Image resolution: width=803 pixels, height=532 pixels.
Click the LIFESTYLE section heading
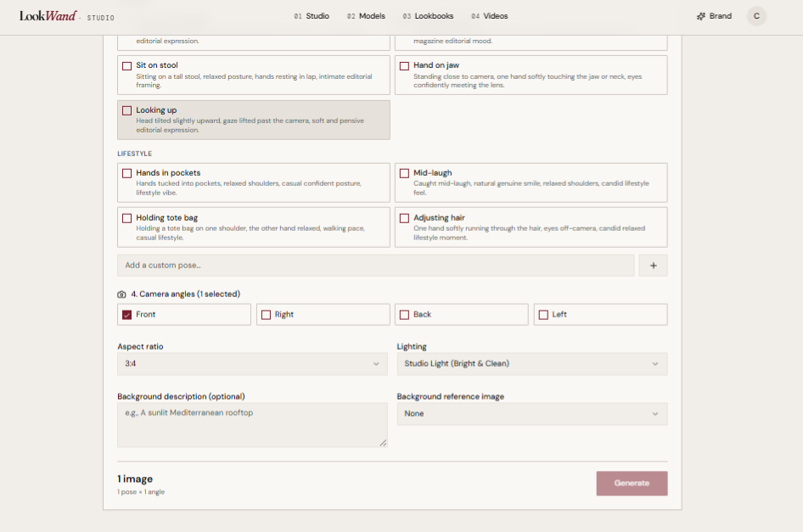pos(135,154)
